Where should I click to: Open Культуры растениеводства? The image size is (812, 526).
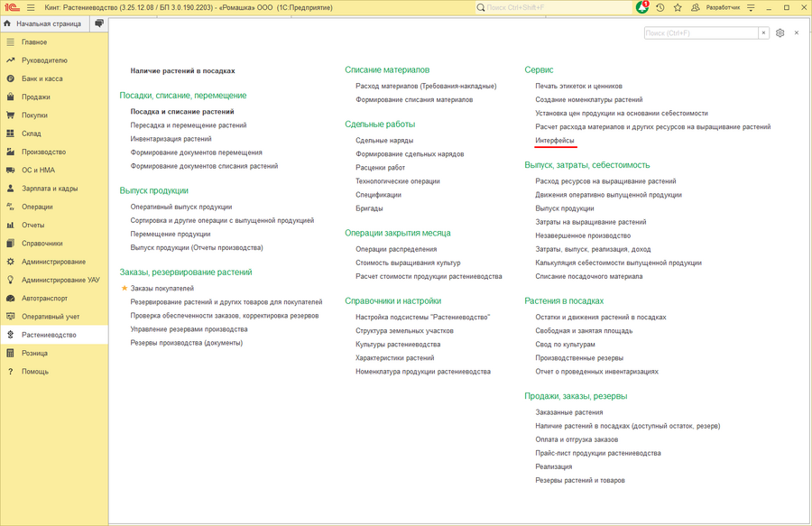tap(398, 345)
